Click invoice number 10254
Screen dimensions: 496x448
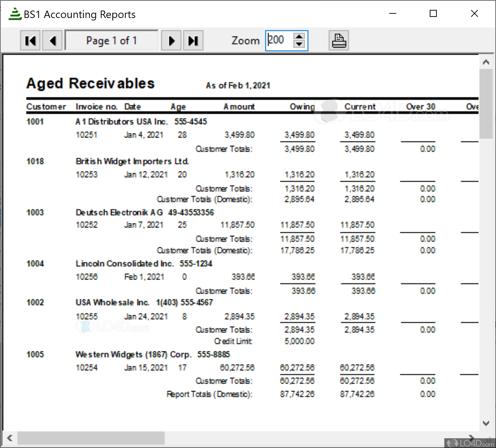point(87,368)
